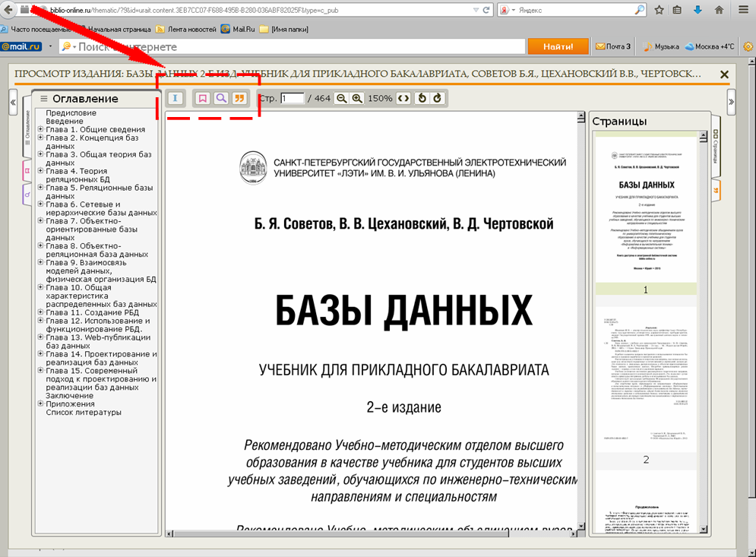The width and height of the screenshot is (756, 557).
Task: Expand Глава 6. Сетевые и иерархические
Action: point(41,204)
